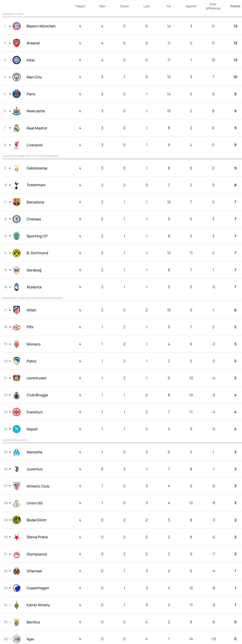Click the Benfica eagle crest

point(16,622)
